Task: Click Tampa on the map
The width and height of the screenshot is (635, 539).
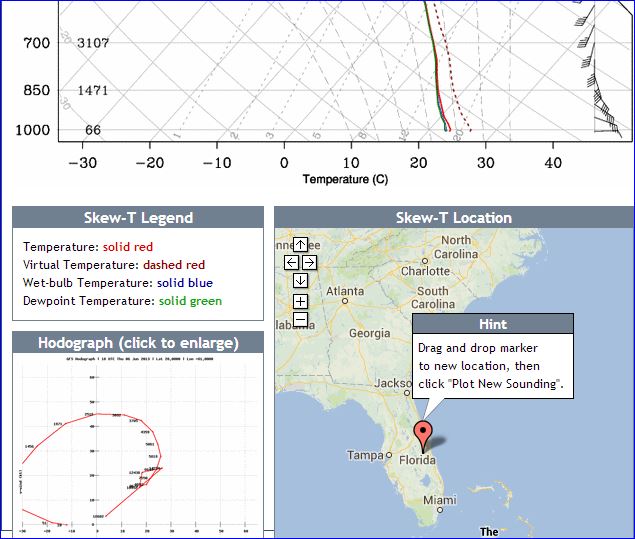Action: [365, 455]
